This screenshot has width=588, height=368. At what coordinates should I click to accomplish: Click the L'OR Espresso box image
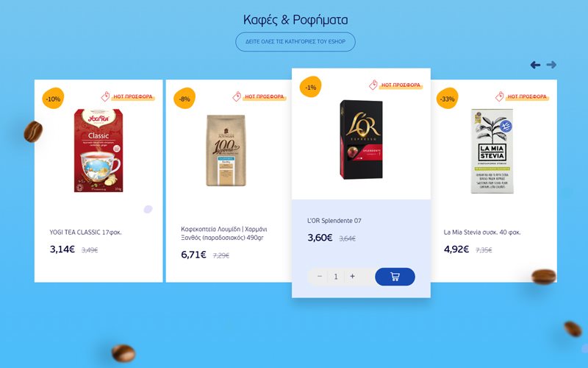(x=361, y=139)
